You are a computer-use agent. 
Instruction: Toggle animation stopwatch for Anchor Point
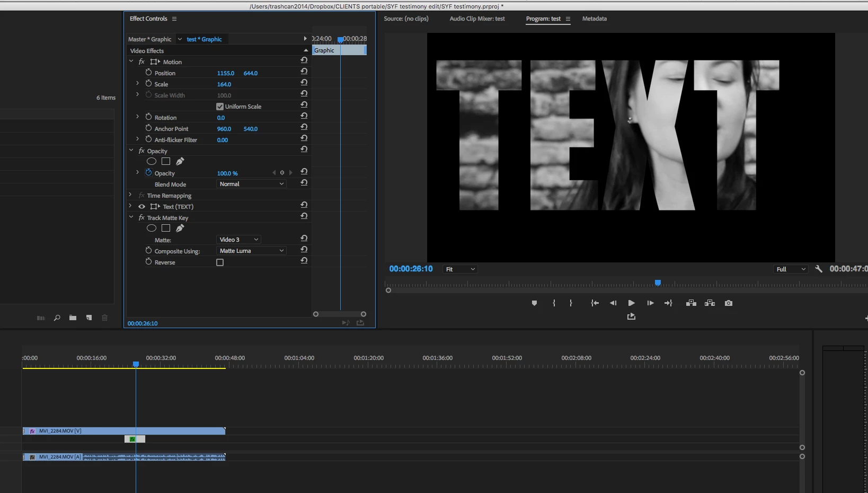[148, 128]
